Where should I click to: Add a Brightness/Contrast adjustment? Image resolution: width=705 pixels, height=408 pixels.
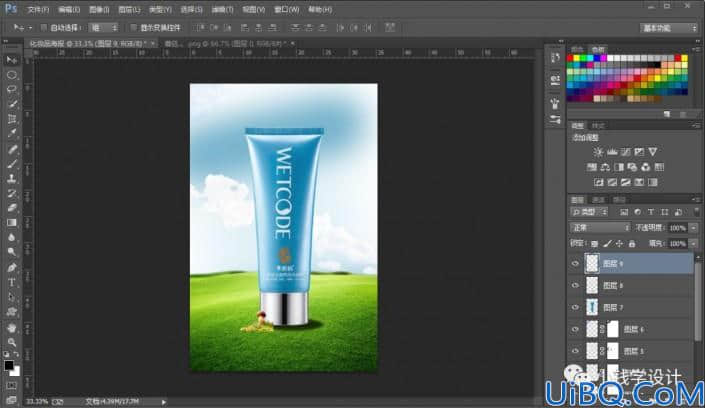(598, 152)
